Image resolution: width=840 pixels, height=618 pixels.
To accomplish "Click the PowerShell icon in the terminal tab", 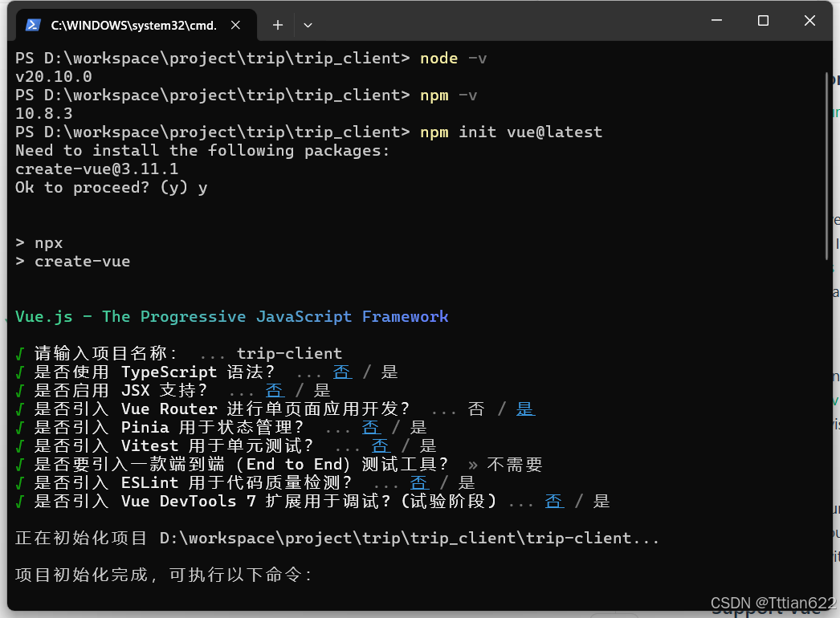I will tap(33, 25).
